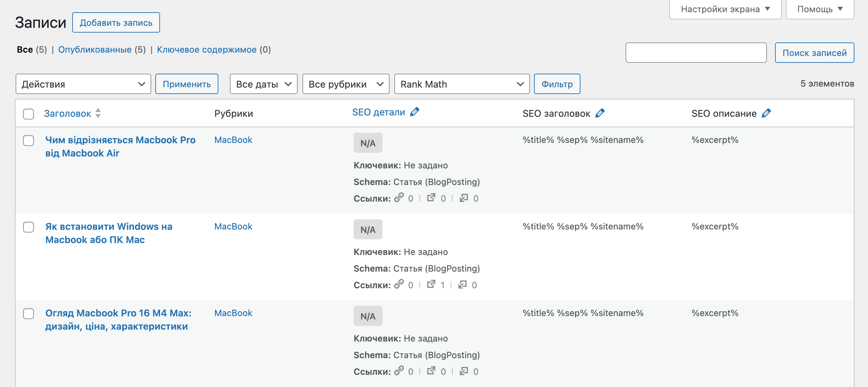Screen dimensions: 868x387
Task: Click incoming links icon in Чим відрізняється row
Action: [x=464, y=198]
